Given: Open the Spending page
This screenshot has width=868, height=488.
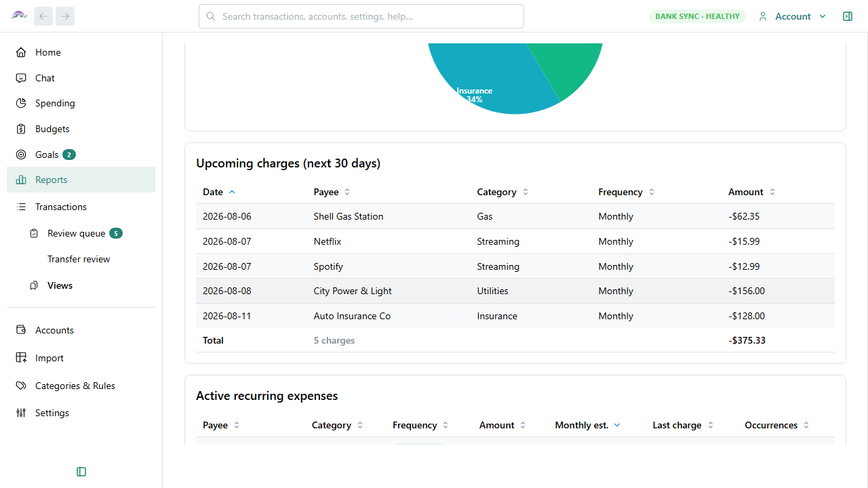Looking at the screenshot, I should (x=81, y=103).
